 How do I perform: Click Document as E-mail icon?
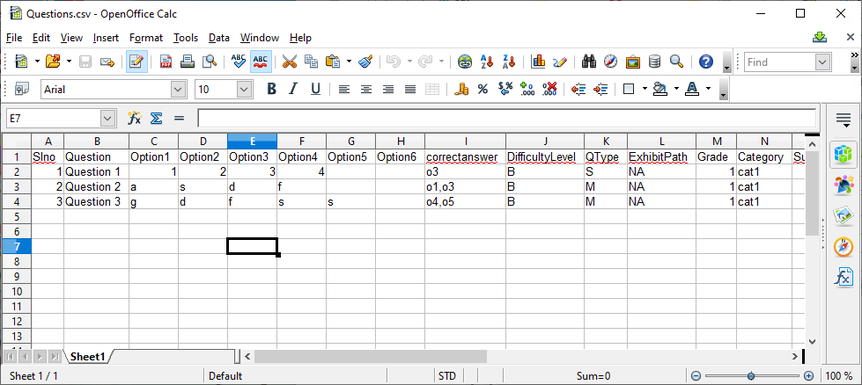click(107, 62)
